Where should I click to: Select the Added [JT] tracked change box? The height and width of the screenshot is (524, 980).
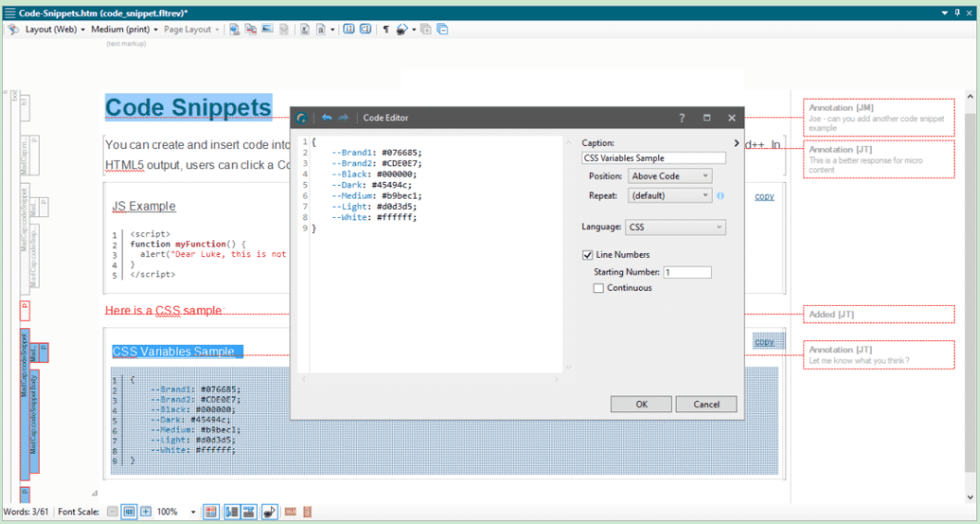tap(878, 314)
